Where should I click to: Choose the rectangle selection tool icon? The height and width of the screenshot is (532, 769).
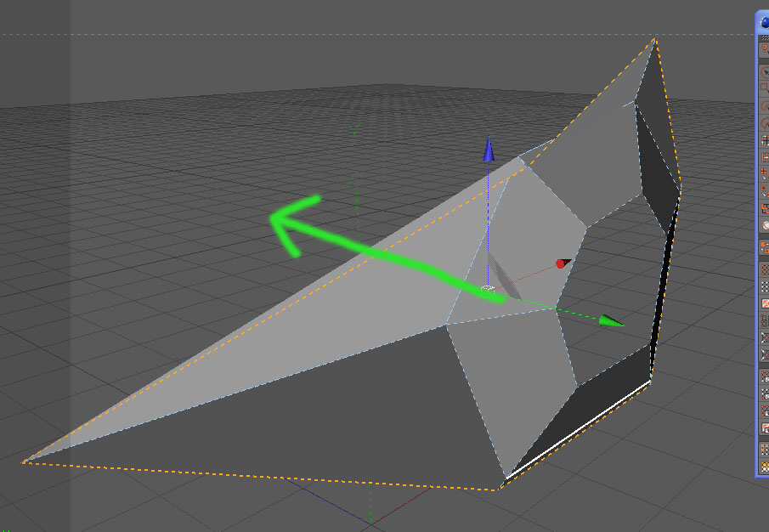tap(765, 88)
